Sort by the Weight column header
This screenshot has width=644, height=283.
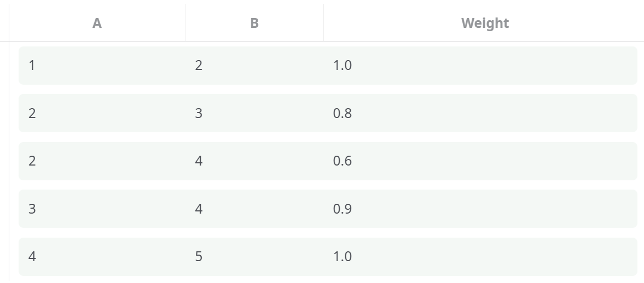pos(484,23)
